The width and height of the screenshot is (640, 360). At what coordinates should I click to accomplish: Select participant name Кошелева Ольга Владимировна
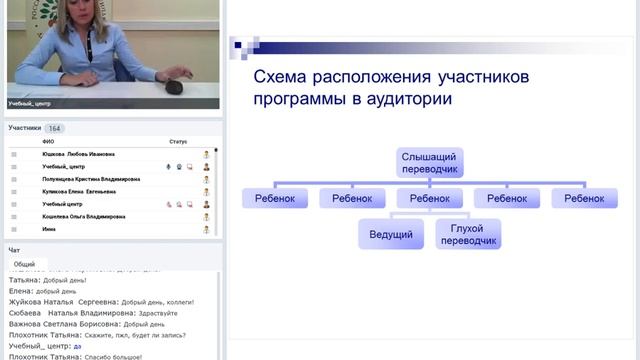(x=84, y=217)
